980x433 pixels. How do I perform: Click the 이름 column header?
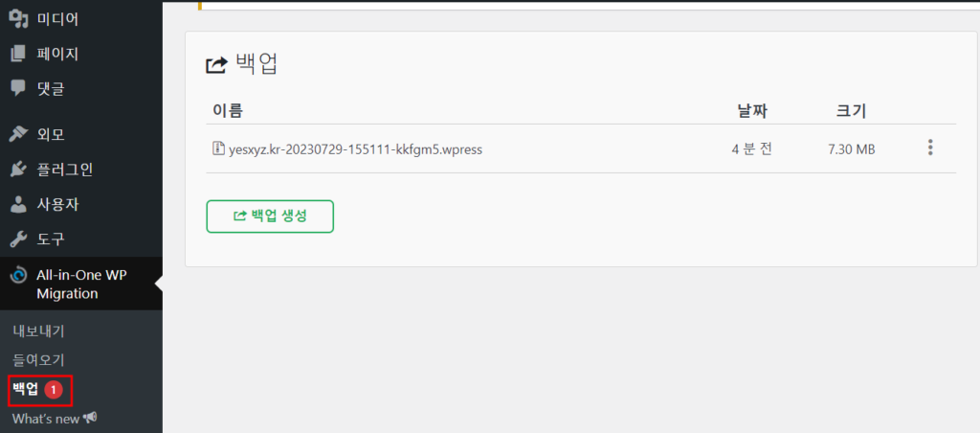pos(228,111)
